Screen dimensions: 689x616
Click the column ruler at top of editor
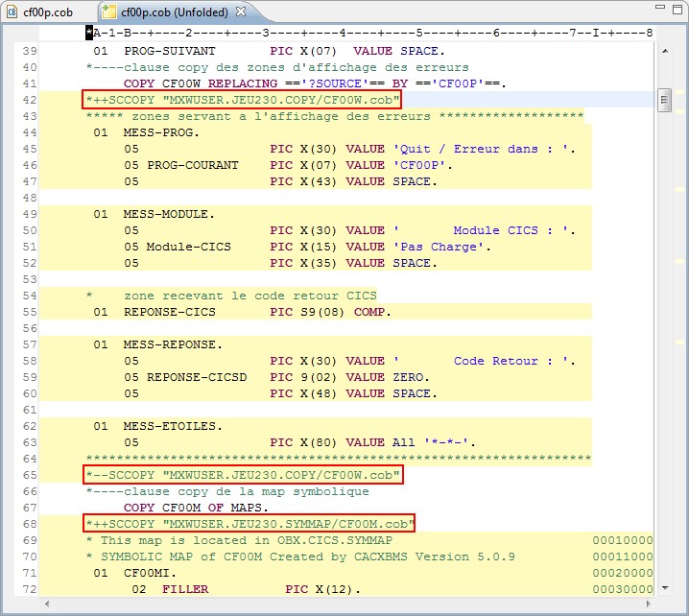tap(369, 33)
